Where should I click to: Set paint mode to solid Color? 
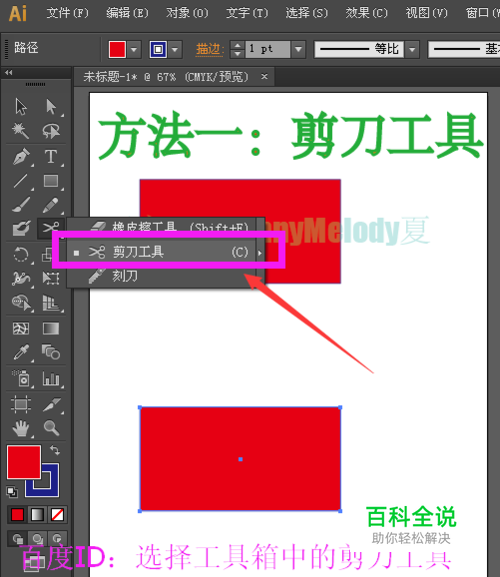click(x=17, y=514)
